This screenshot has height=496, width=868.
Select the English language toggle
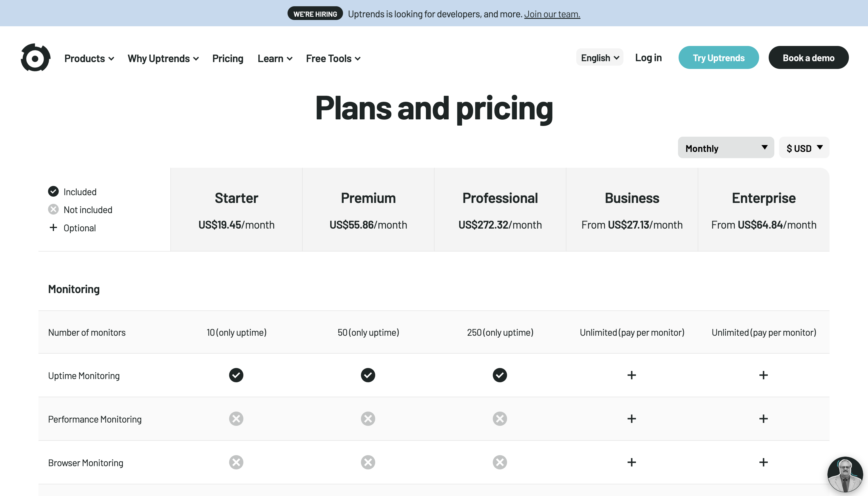pos(600,58)
